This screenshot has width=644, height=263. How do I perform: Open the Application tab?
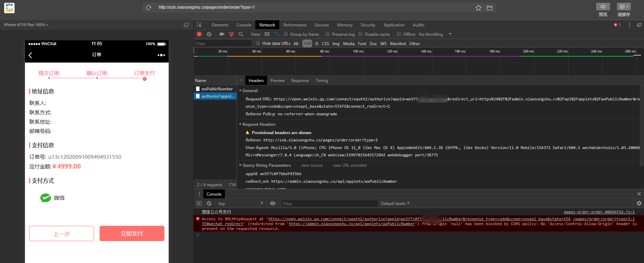[394, 25]
